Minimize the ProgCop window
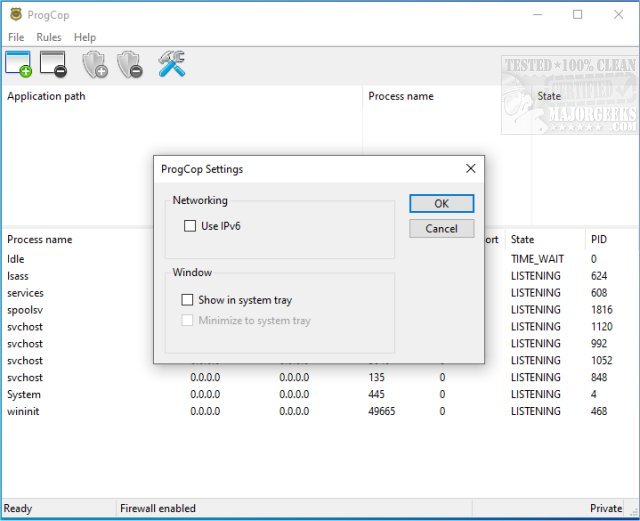Viewport: 640px width, 521px height. 538,15
